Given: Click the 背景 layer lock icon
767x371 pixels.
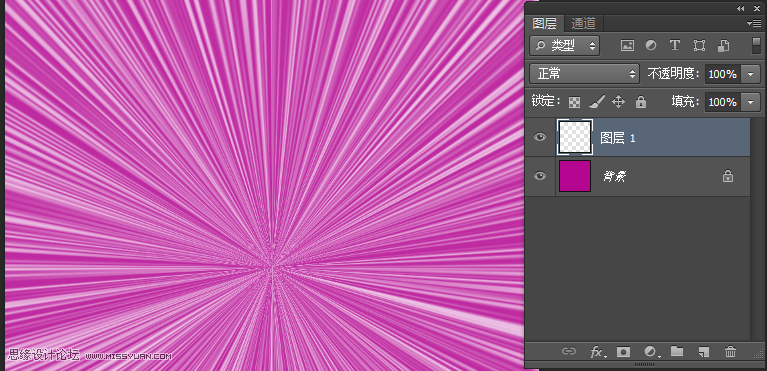Looking at the screenshot, I should pos(728,176).
